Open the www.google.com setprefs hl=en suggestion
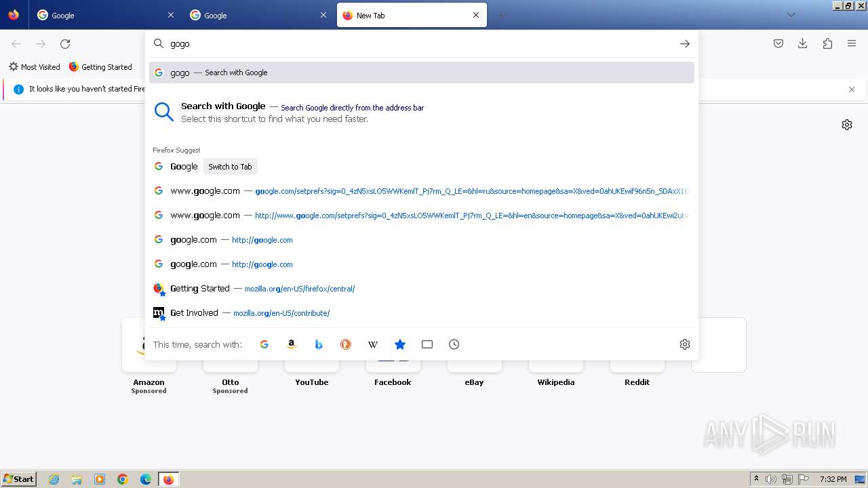The image size is (868, 488). [422, 216]
